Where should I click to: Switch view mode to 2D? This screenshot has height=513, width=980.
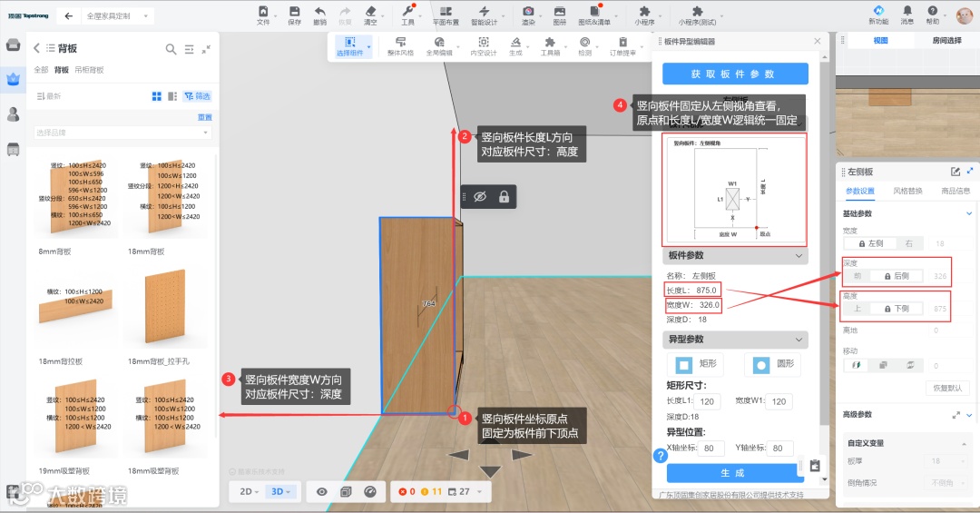pos(248,492)
